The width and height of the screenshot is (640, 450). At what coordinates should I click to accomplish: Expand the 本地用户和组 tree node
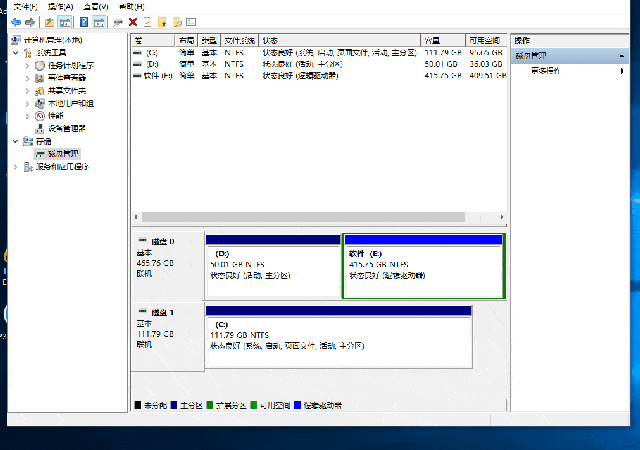click(27, 103)
